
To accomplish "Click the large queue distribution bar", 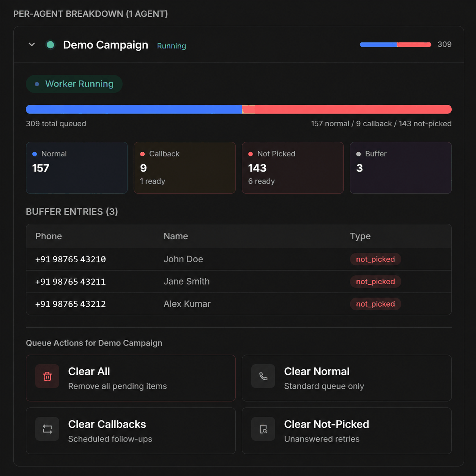I will pos(239,109).
